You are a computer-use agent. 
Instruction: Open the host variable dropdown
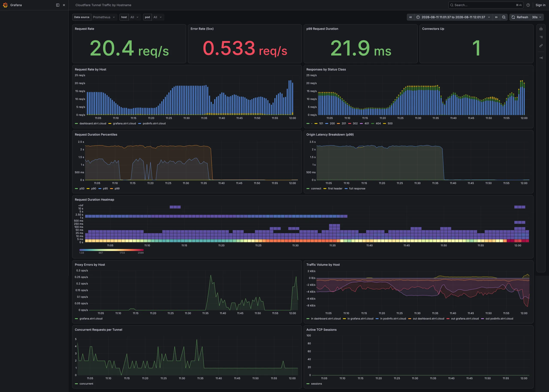click(135, 17)
